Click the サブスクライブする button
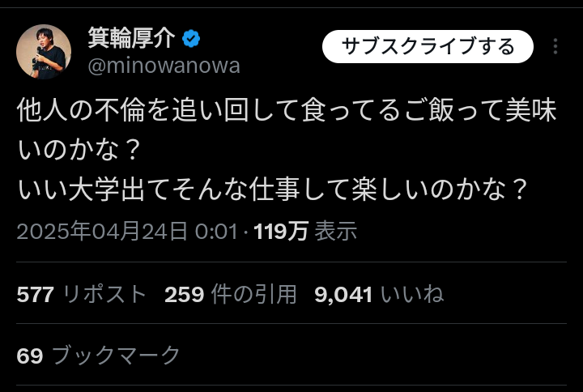Image resolution: width=583 pixels, height=392 pixels. pos(428,46)
